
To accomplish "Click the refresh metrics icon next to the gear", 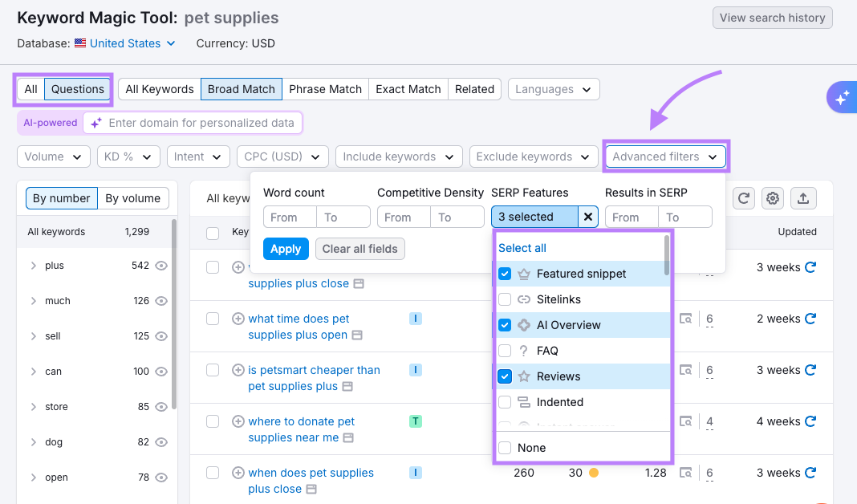I will 744,198.
